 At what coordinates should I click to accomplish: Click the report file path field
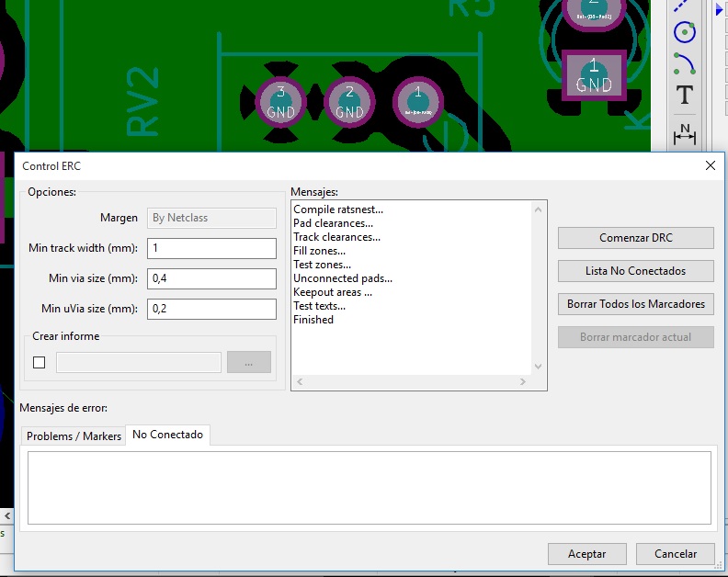coord(139,362)
